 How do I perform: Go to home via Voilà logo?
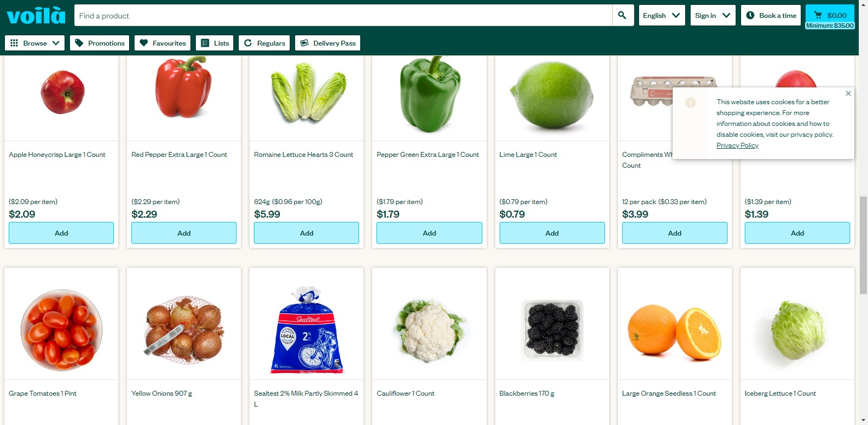pos(36,15)
